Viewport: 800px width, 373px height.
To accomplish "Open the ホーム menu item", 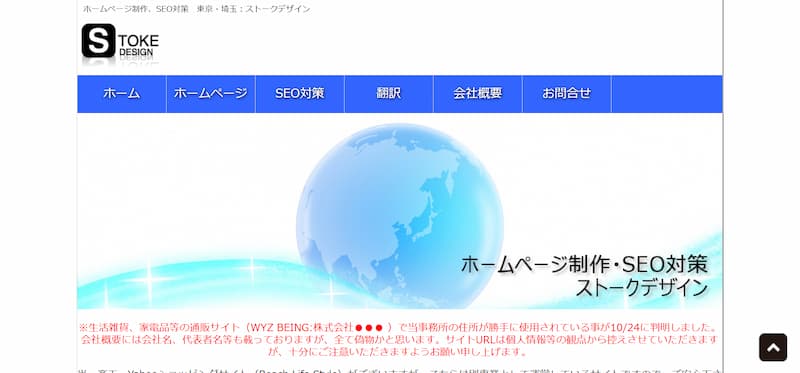I will (121, 94).
